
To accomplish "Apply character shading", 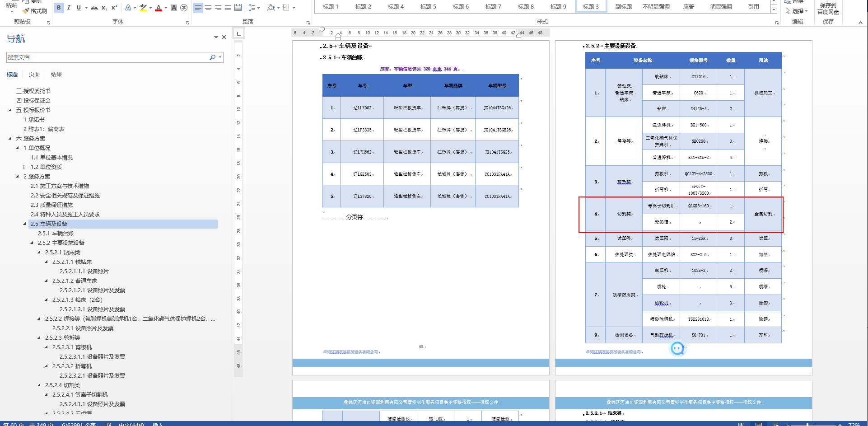I will pyautogui.click(x=174, y=8).
